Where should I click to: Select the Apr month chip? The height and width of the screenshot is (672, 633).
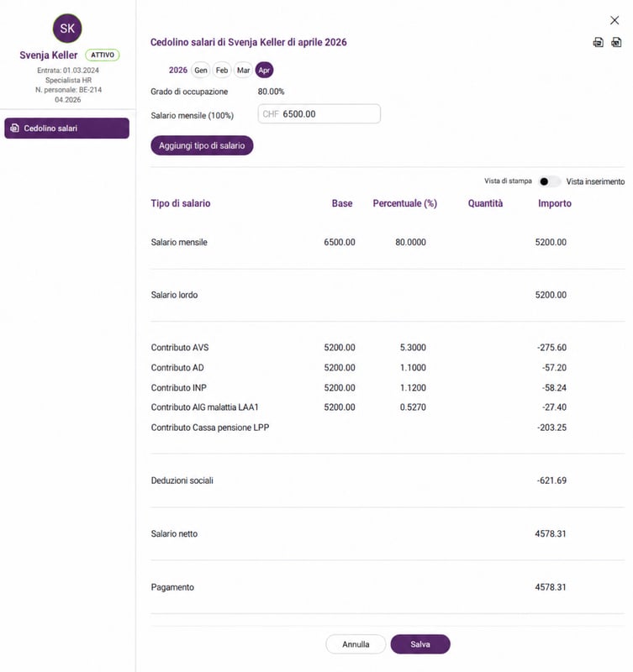click(x=264, y=71)
